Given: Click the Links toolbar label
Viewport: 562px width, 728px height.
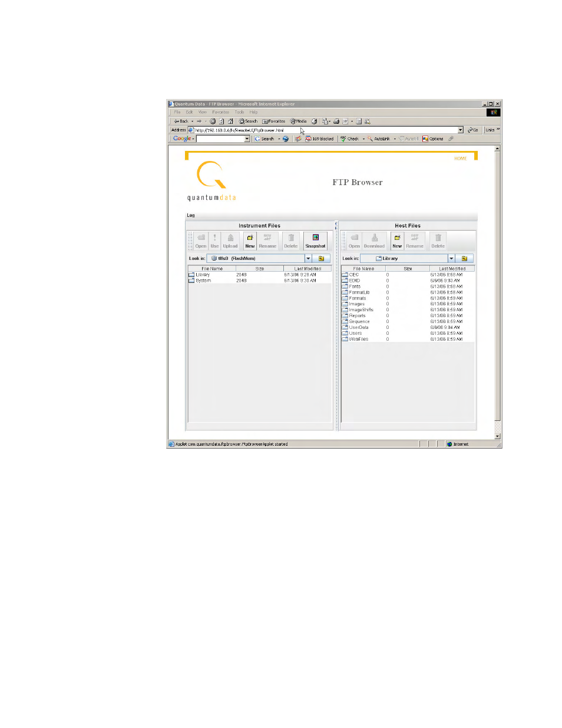Looking at the screenshot, I should (490, 130).
